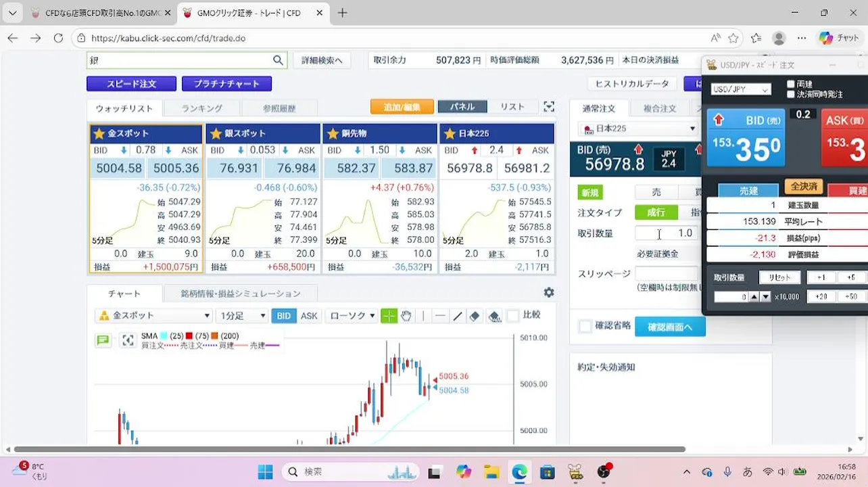Open the 銘柄情報·損益シミュレーション tab
The width and height of the screenshot is (868, 487).
pyautogui.click(x=241, y=294)
